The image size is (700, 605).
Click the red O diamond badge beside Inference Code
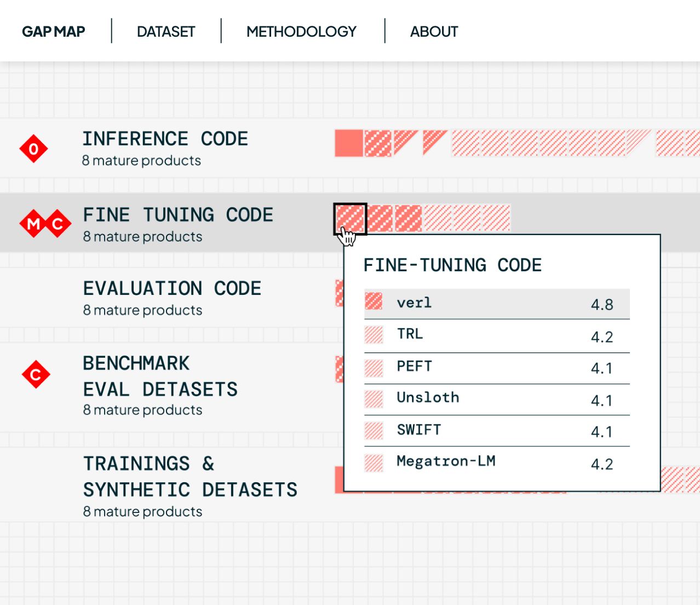click(x=33, y=149)
